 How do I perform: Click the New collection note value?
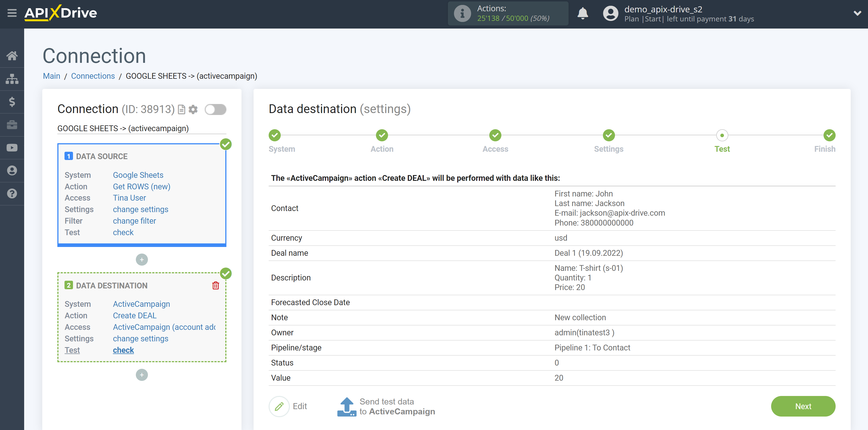coord(580,317)
